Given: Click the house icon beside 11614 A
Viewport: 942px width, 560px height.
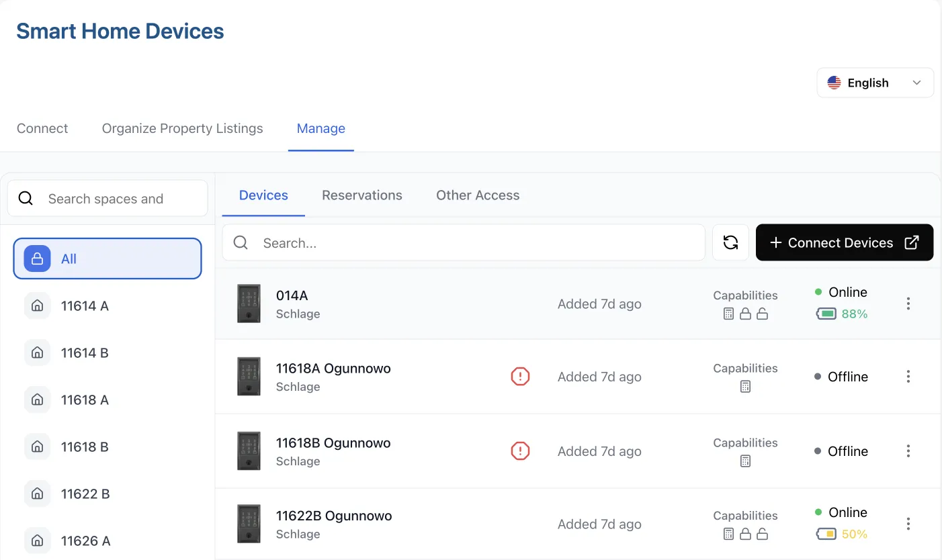Looking at the screenshot, I should coord(38,306).
